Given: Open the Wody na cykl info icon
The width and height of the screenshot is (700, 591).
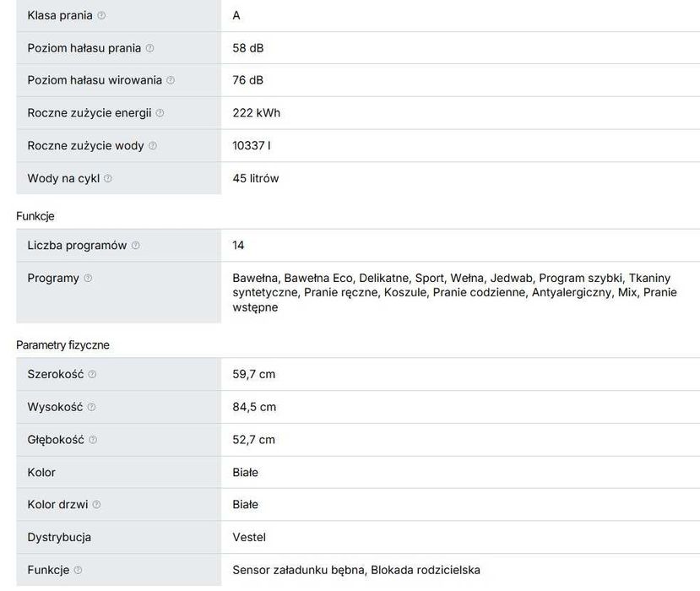Looking at the screenshot, I should 107,179.
